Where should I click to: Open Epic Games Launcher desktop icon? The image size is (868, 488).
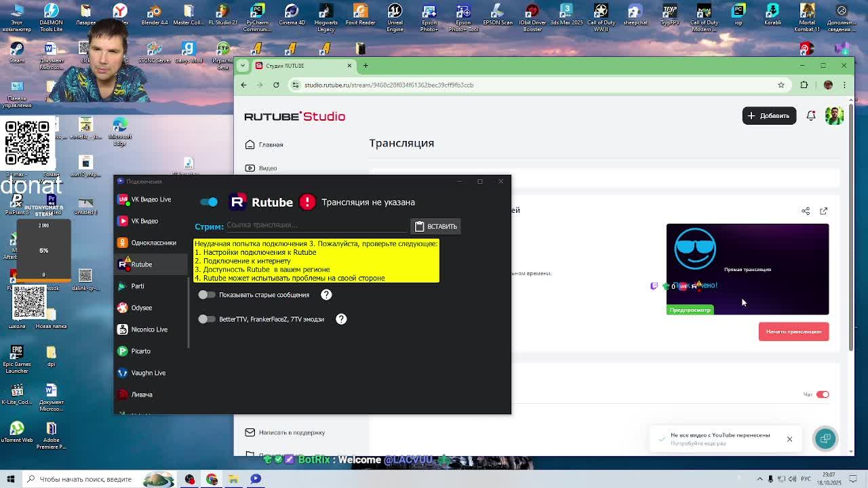tap(17, 359)
